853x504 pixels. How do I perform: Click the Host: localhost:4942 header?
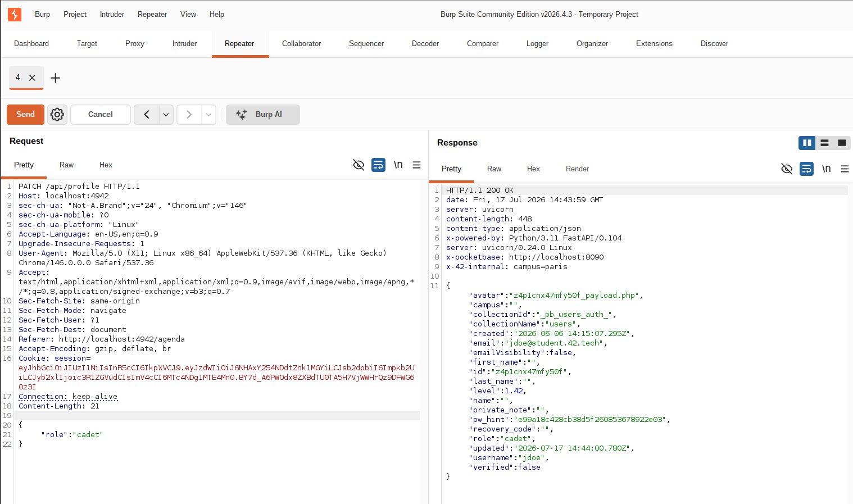tap(63, 196)
